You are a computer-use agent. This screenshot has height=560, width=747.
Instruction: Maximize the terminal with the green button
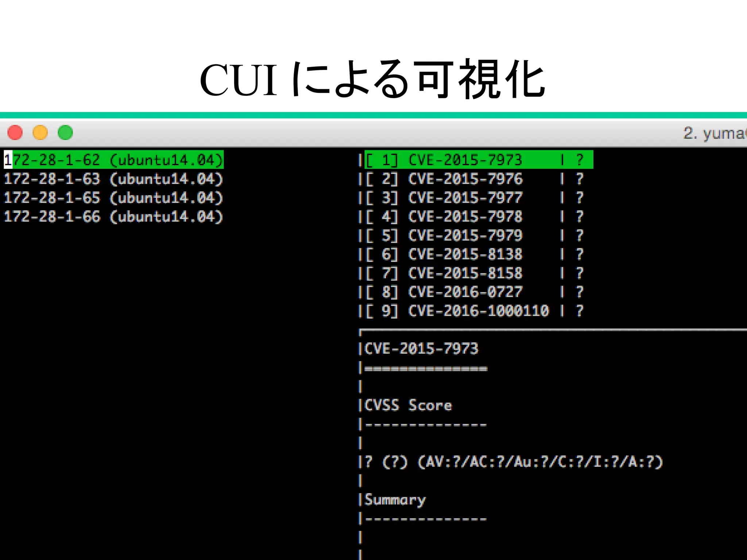[65, 132]
